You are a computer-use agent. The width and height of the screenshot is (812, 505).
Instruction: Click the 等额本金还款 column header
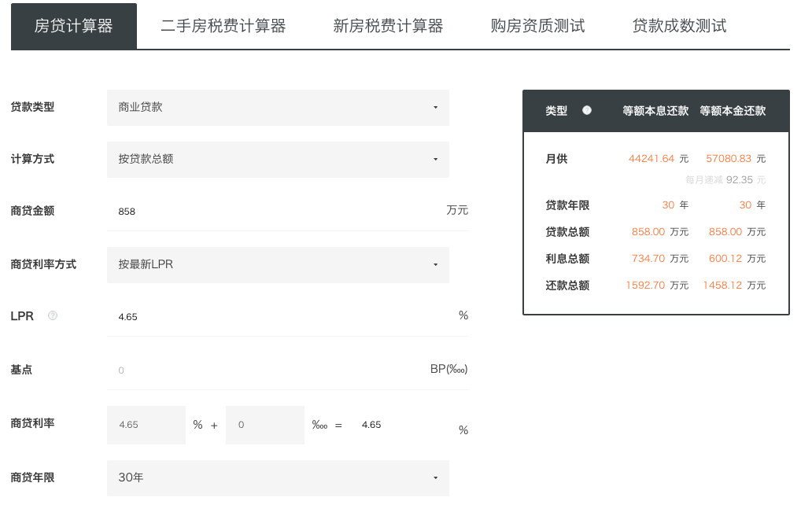click(733, 111)
